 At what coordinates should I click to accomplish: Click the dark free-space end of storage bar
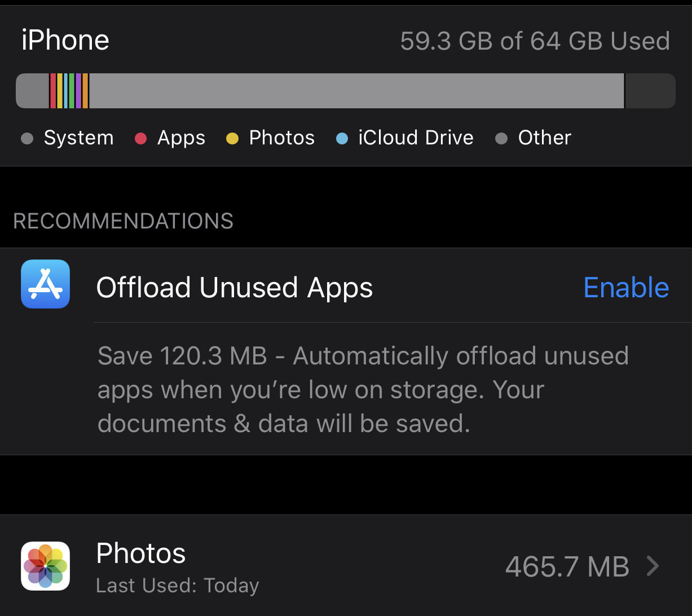click(650, 91)
